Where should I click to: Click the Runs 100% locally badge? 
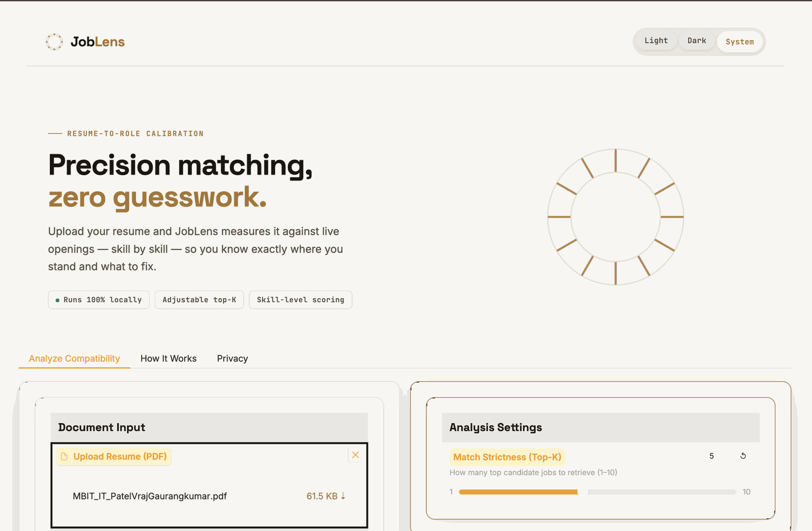coord(98,300)
